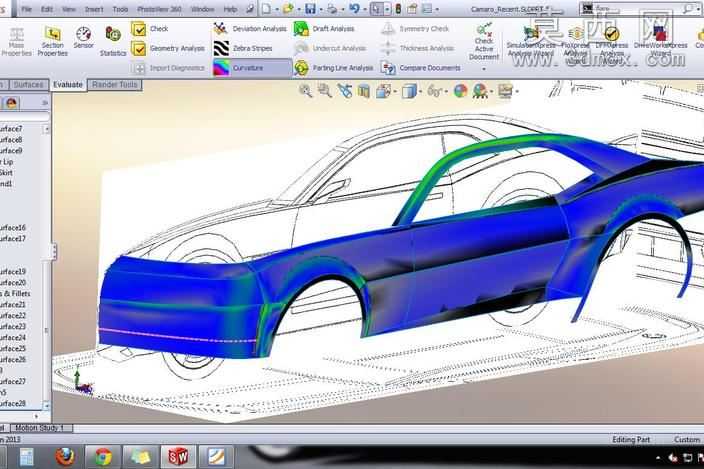Click the Undo icon
Screen dimensions: 704x469
[354, 9]
